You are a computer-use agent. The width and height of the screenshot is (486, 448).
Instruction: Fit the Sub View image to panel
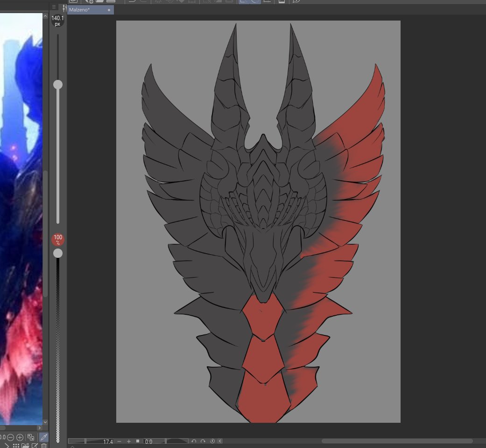coord(31,437)
